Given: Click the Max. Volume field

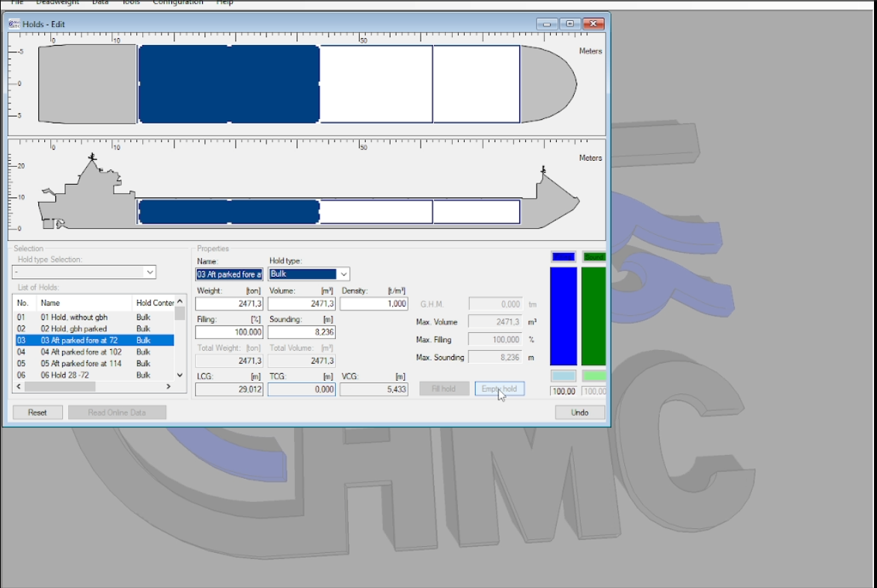Looking at the screenshot, I should [x=495, y=322].
